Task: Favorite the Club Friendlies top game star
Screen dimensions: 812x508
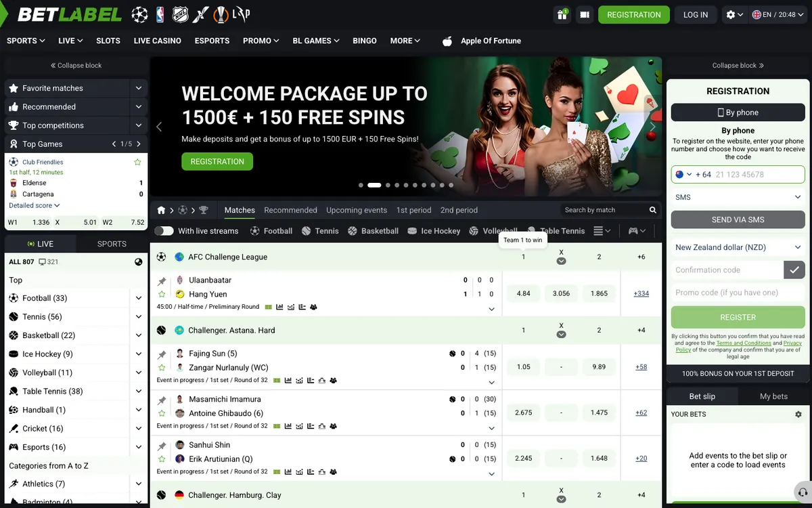Action: tap(137, 162)
